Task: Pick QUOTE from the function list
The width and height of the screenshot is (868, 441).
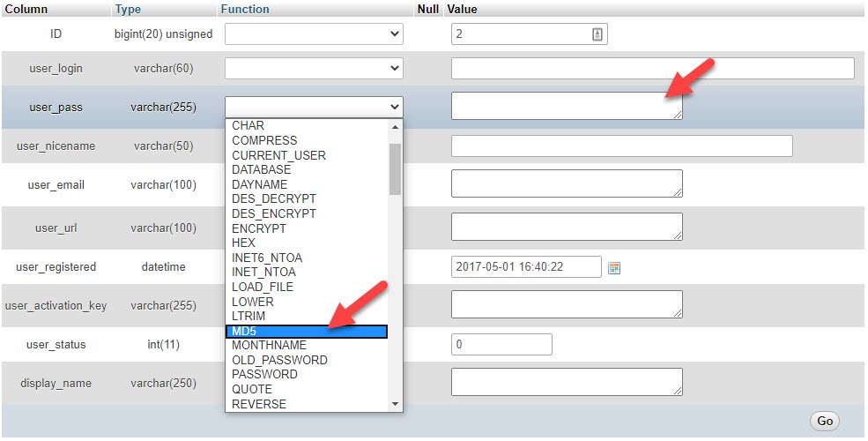Action: pos(252,390)
